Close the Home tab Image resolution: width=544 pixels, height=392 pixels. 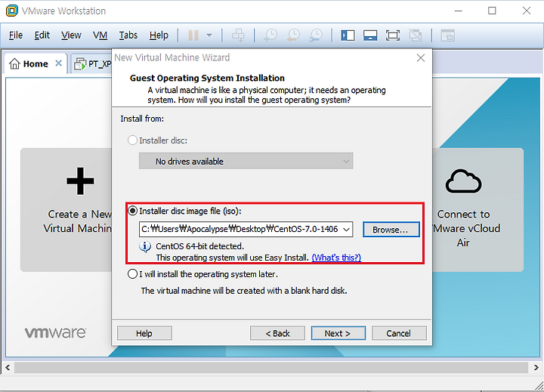point(59,63)
